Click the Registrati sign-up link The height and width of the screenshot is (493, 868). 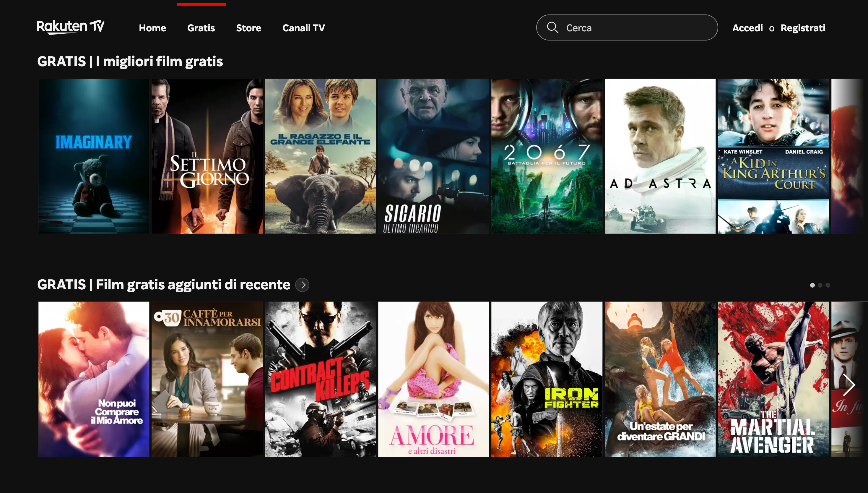[x=803, y=28]
